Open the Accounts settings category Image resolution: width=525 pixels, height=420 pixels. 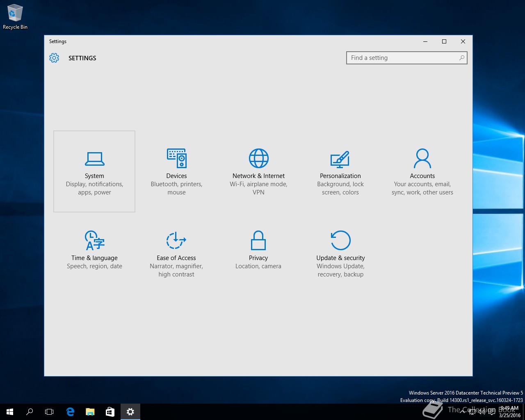click(x=422, y=171)
